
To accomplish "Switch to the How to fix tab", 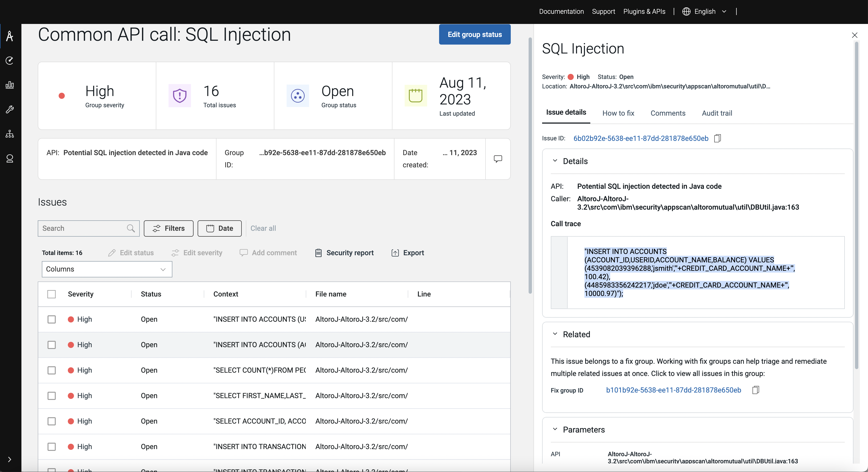I will pos(618,113).
